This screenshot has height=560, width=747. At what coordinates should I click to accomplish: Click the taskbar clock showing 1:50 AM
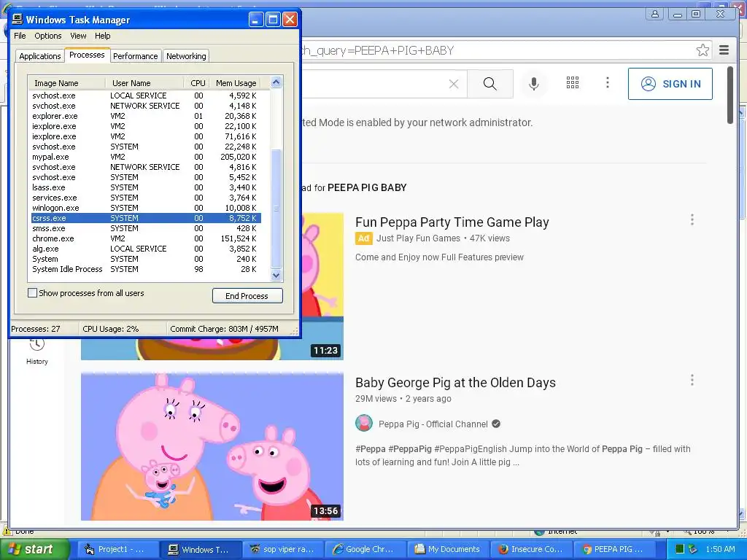click(720, 549)
